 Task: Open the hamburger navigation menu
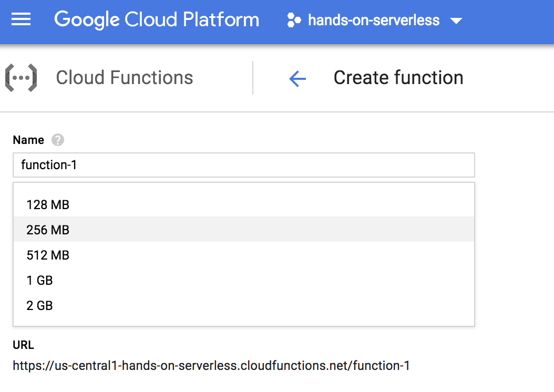click(x=21, y=20)
